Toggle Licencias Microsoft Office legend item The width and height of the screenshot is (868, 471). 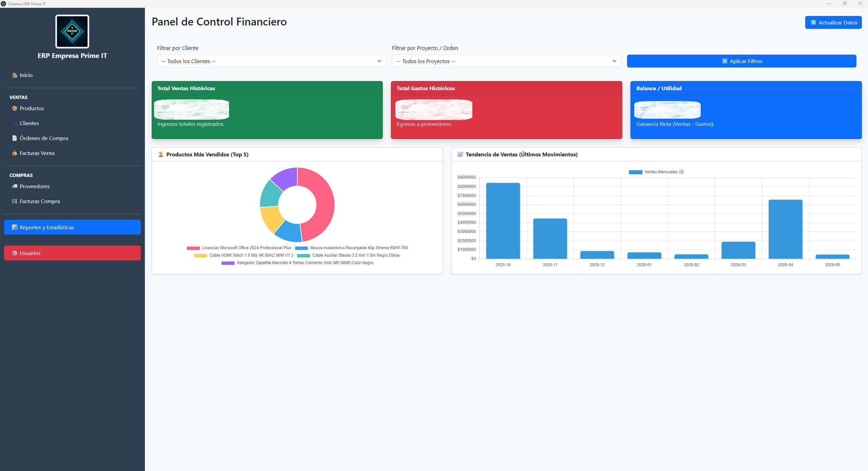239,248
